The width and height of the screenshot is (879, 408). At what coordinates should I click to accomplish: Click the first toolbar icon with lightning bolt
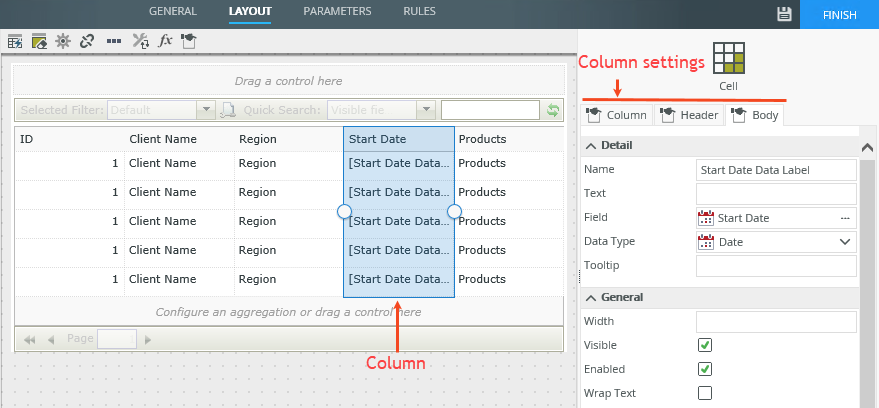tap(15, 41)
